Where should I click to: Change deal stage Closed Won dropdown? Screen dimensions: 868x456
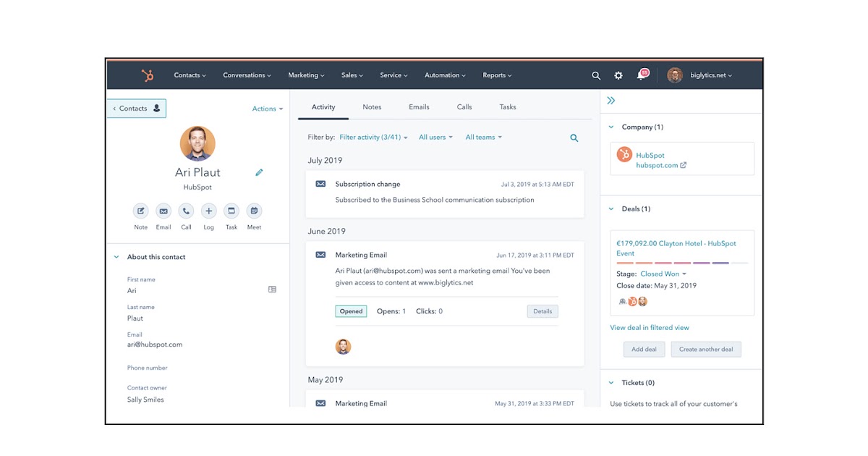(x=663, y=274)
